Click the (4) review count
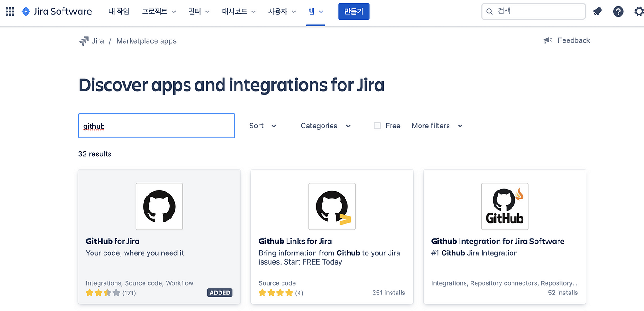Screen dimensions: 644x311 click(x=299, y=293)
